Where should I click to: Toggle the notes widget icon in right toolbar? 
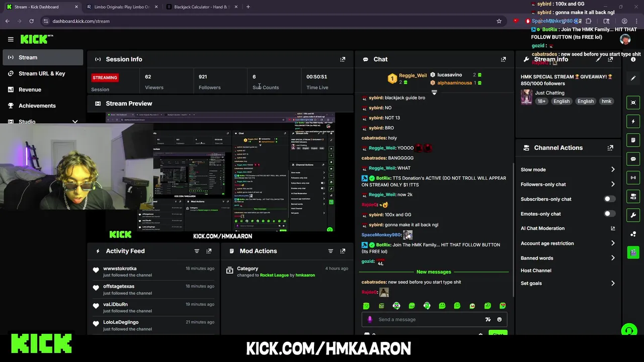(x=633, y=140)
